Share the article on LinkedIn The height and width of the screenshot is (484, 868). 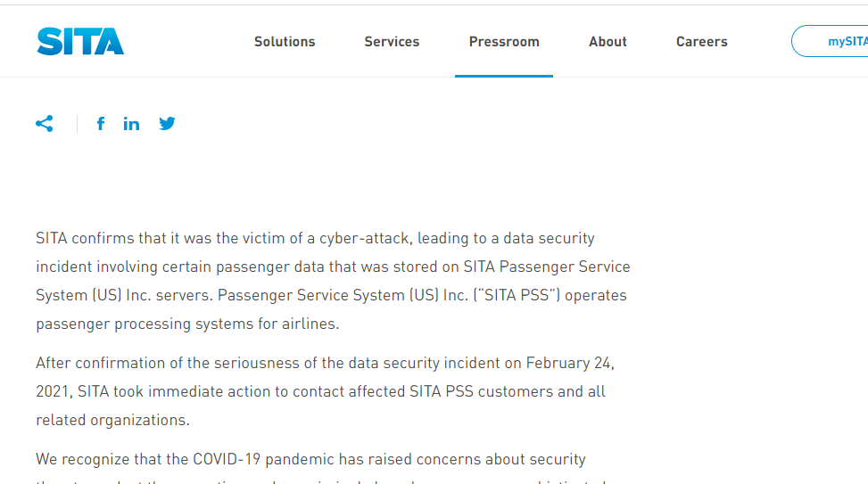(x=131, y=124)
